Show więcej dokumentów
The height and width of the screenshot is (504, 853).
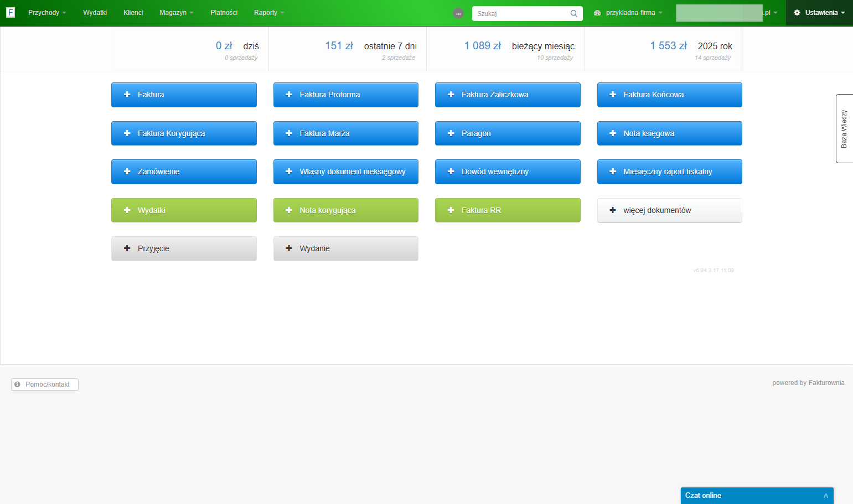point(670,210)
